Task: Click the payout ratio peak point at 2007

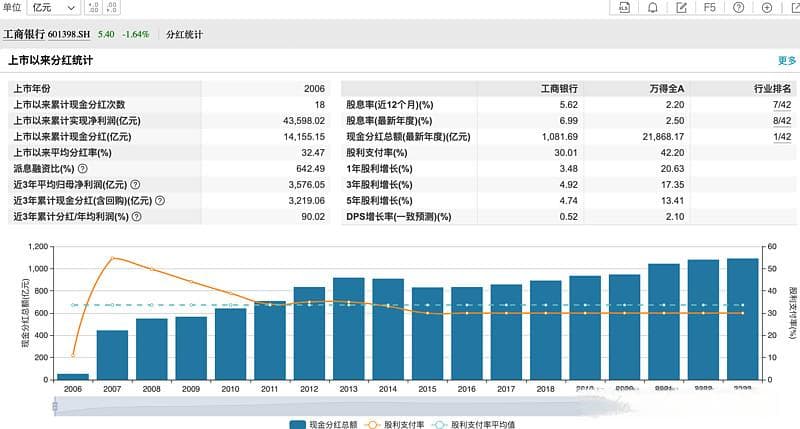Action: [113, 258]
